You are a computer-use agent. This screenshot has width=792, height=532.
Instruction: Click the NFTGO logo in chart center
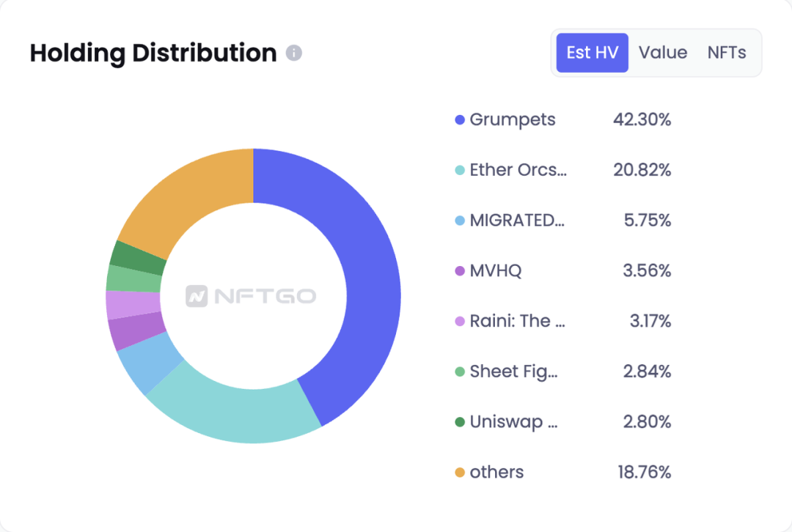251,296
